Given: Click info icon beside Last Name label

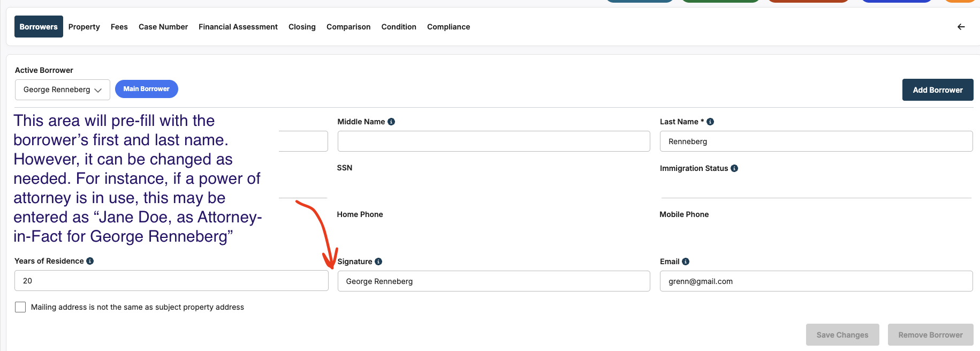Looking at the screenshot, I should (710, 122).
